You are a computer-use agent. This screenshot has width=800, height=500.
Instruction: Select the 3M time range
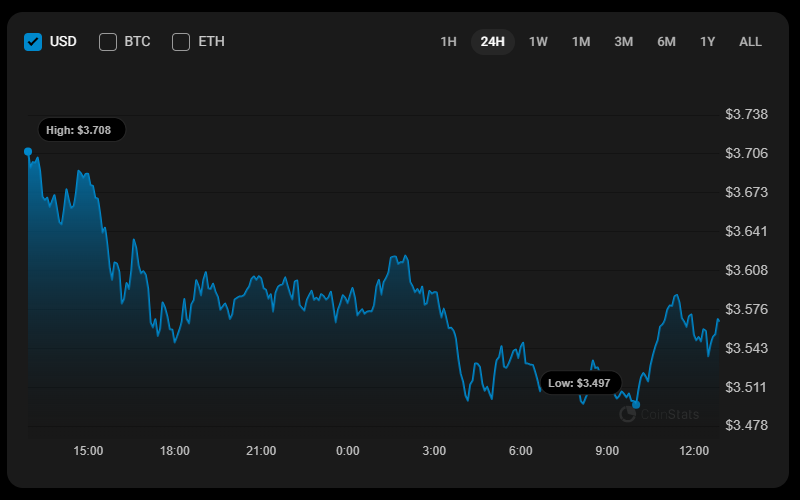tap(624, 42)
